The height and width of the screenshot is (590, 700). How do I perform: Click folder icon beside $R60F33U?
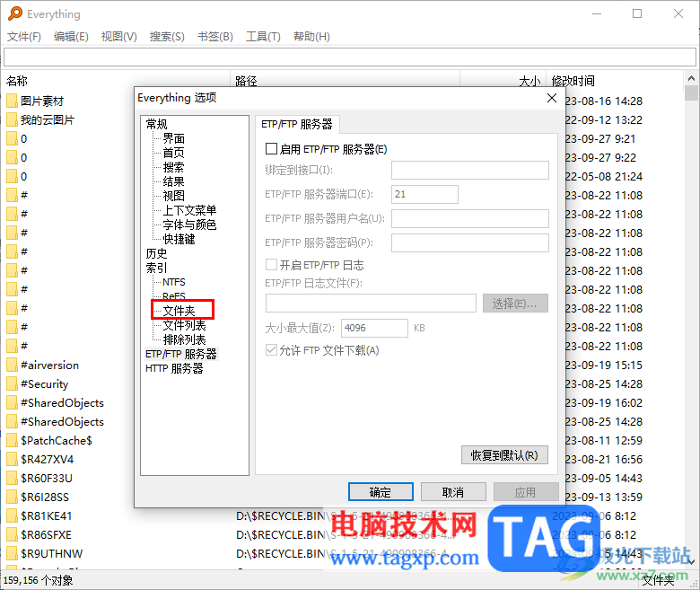(x=12, y=478)
